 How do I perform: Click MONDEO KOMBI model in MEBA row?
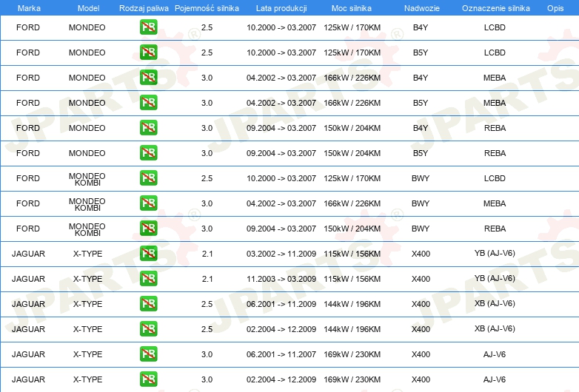[87, 204]
